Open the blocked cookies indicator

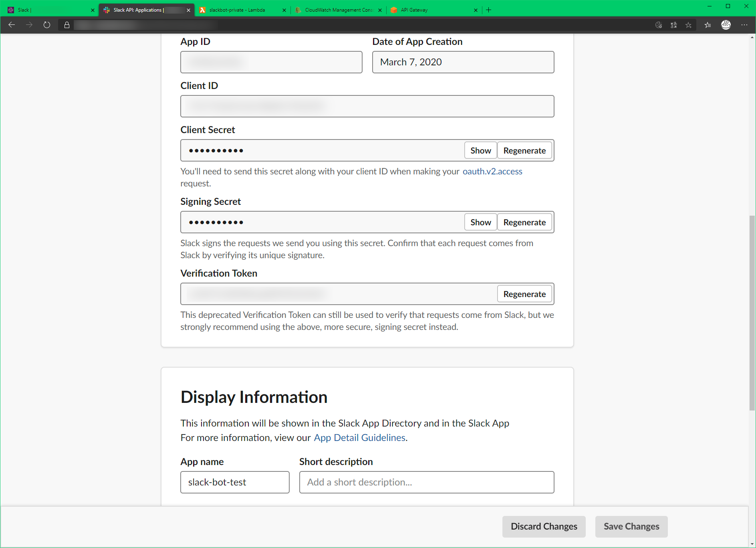pos(658,25)
